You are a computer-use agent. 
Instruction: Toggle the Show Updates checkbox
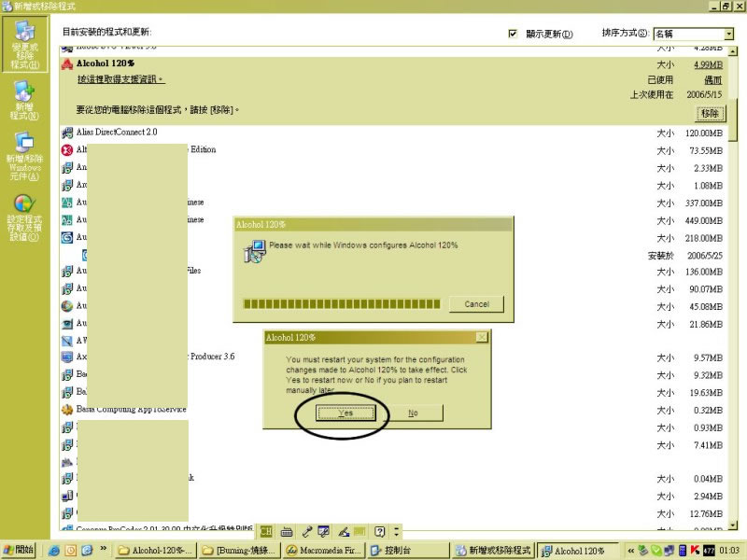click(x=513, y=34)
